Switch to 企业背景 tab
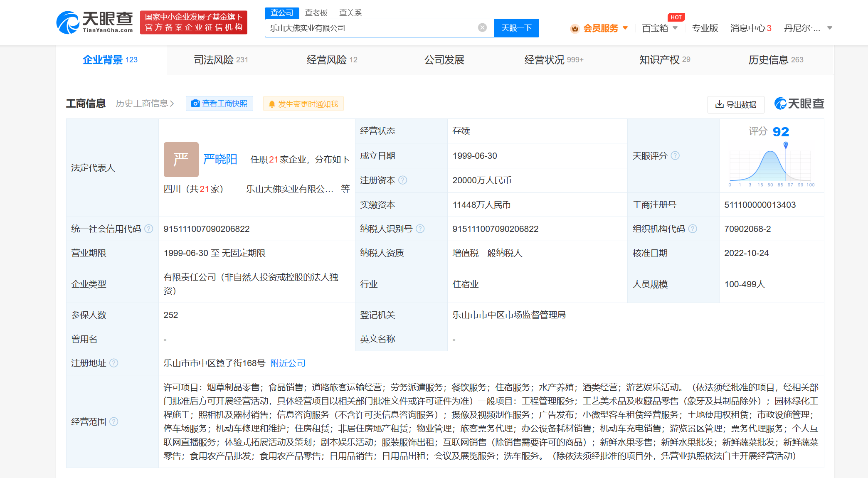The width and height of the screenshot is (868, 478). point(110,60)
